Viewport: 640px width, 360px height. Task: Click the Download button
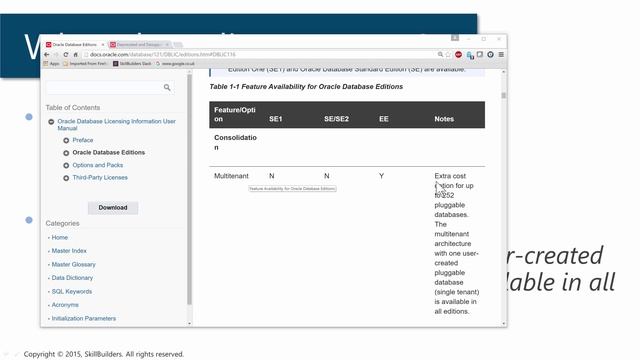click(x=113, y=207)
